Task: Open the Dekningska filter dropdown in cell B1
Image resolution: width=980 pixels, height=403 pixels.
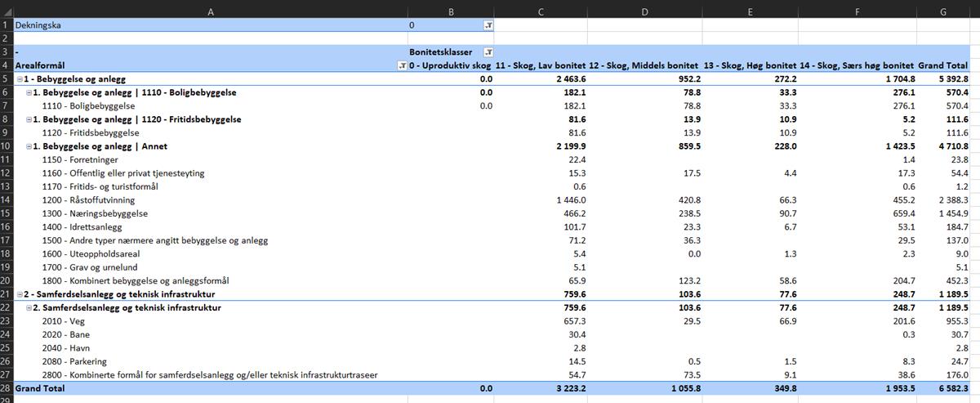Action: pos(488,25)
